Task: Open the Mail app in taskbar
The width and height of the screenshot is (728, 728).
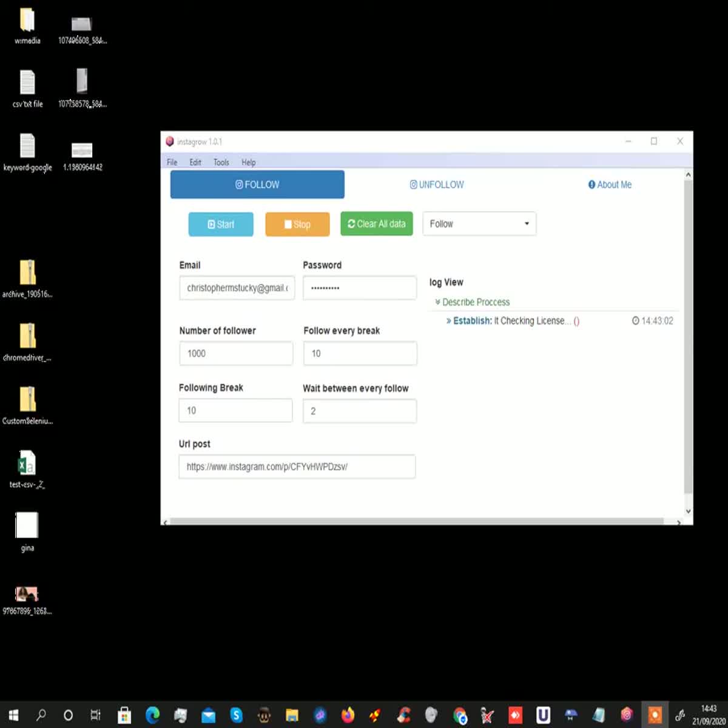Action: (x=208, y=715)
